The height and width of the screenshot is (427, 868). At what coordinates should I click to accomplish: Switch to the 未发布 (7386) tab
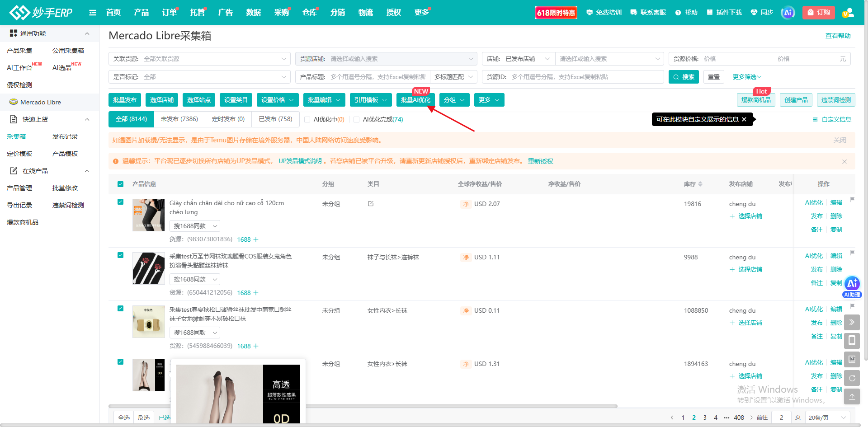(179, 119)
